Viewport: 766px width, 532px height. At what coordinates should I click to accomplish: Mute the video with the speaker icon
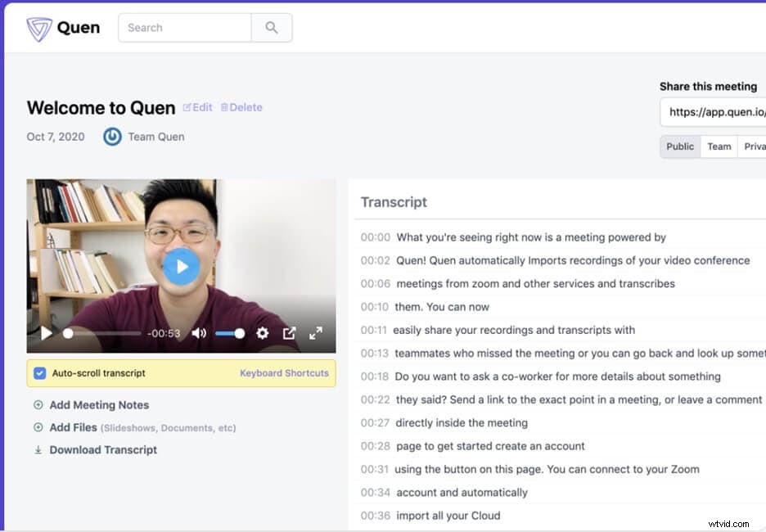pyautogui.click(x=198, y=333)
